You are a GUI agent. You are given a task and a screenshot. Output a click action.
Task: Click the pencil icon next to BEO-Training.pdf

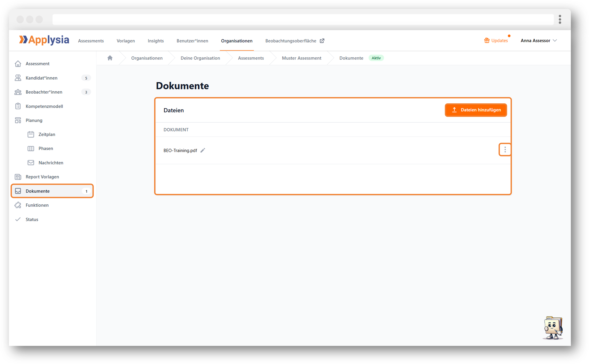pos(203,150)
